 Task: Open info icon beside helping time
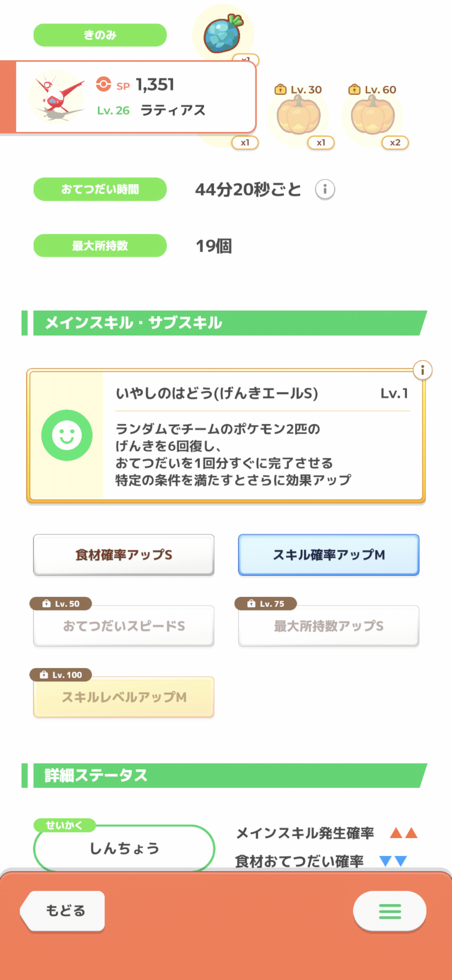click(x=325, y=190)
